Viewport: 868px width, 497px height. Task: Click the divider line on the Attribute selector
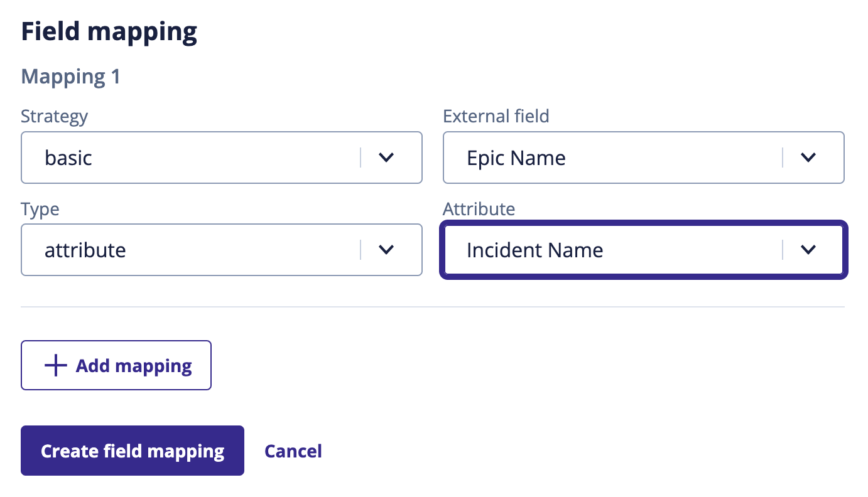(x=783, y=250)
